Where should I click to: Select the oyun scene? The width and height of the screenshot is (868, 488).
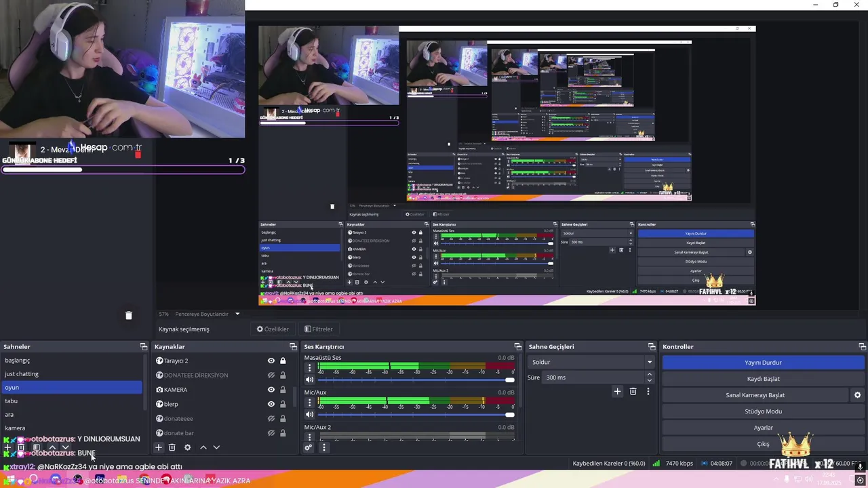tap(72, 387)
